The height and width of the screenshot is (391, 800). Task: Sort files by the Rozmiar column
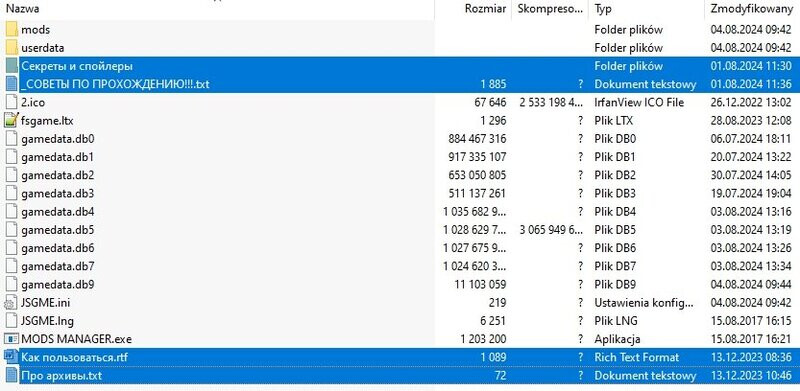tap(485, 9)
